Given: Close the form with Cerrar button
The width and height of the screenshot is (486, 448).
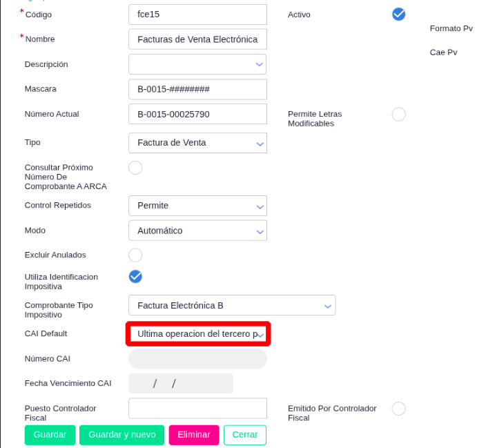Looking at the screenshot, I should 245,435.
